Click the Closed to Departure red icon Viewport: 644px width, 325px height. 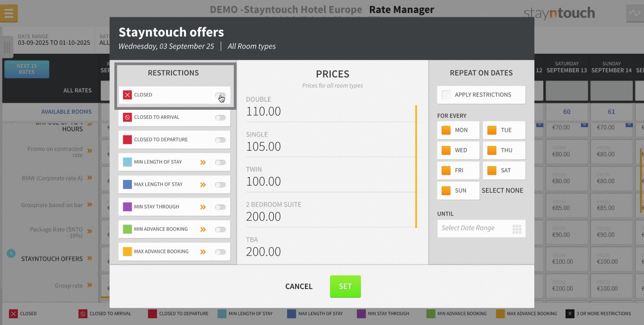(127, 140)
